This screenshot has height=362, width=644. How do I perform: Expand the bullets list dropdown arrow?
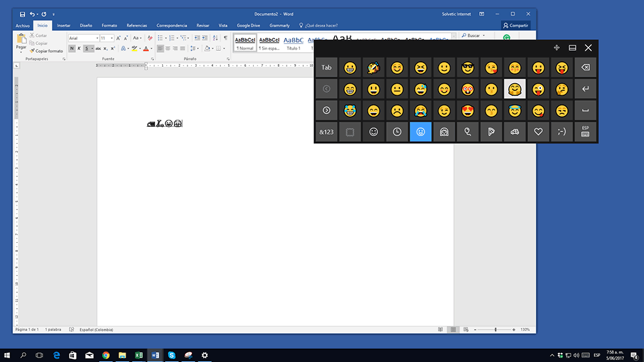pyautogui.click(x=166, y=38)
